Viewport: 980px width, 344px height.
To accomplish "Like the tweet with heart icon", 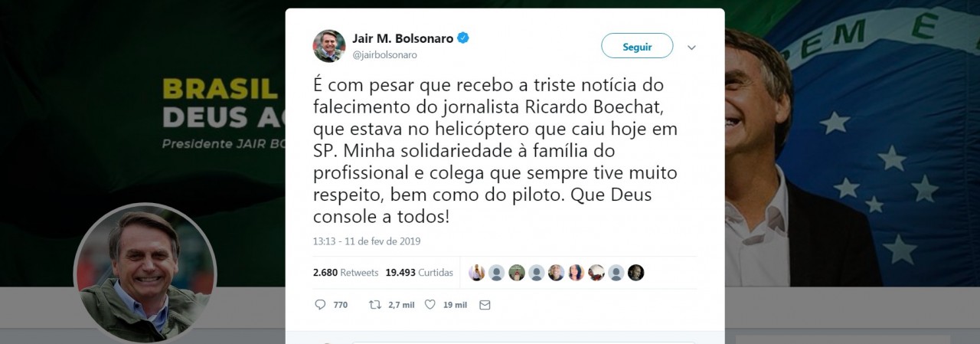I will [x=430, y=304].
